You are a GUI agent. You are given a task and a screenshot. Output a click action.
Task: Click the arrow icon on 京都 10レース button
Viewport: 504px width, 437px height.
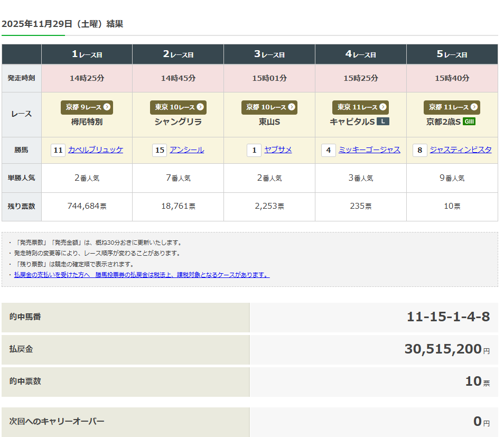pos(291,107)
